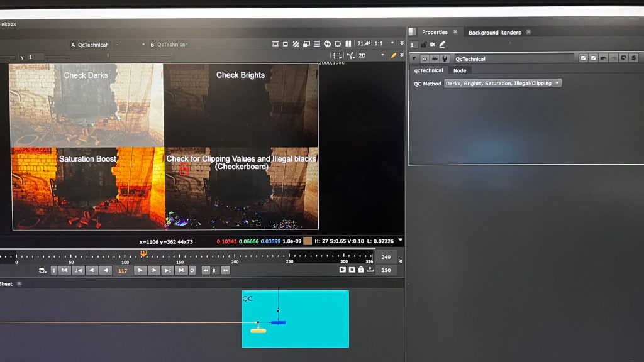
Task: Click the proxy mode monitor icon
Action: click(306, 44)
